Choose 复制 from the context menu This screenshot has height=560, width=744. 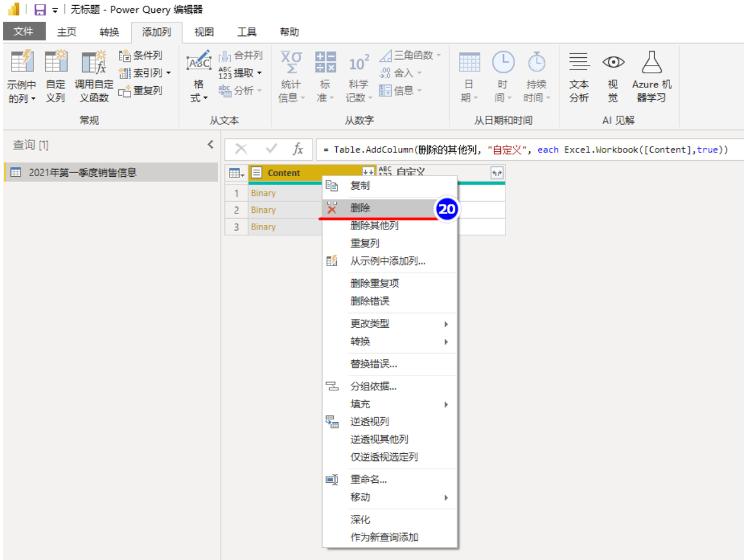[x=390, y=186]
